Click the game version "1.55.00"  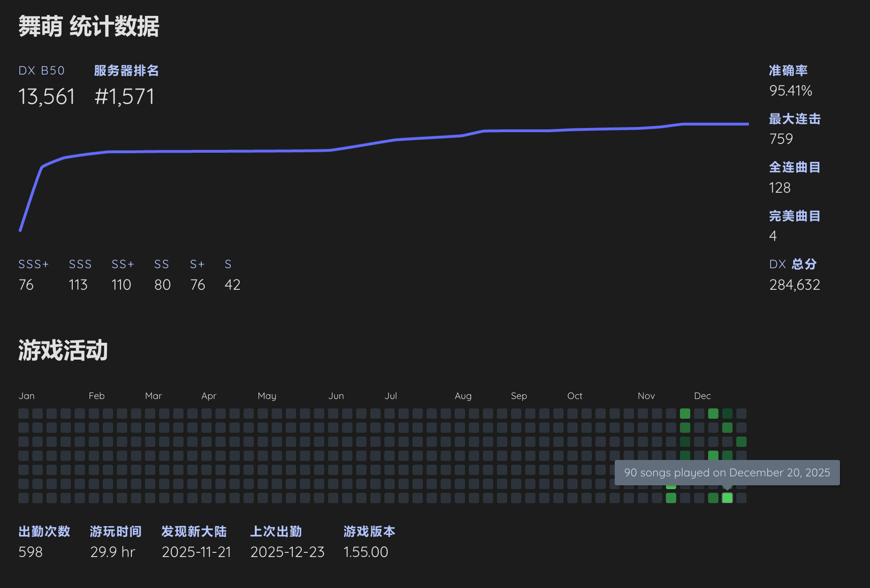(x=366, y=552)
